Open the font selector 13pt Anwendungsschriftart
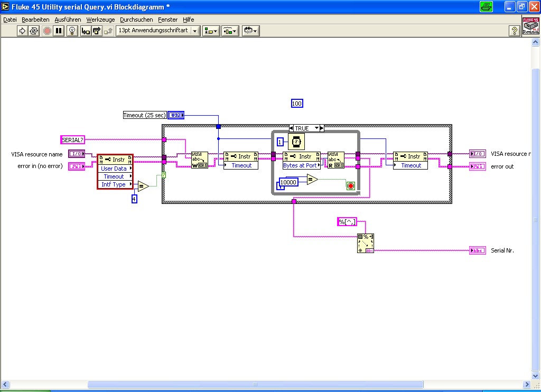This screenshot has height=392, width=541. coord(158,31)
